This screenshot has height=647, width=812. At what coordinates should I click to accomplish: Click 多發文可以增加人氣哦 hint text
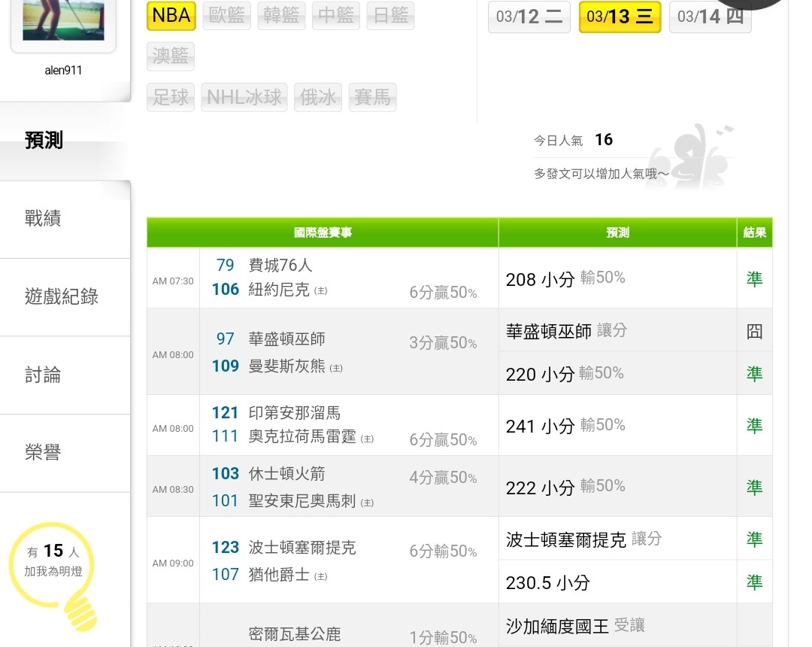pyautogui.click(x=601, y=174)
